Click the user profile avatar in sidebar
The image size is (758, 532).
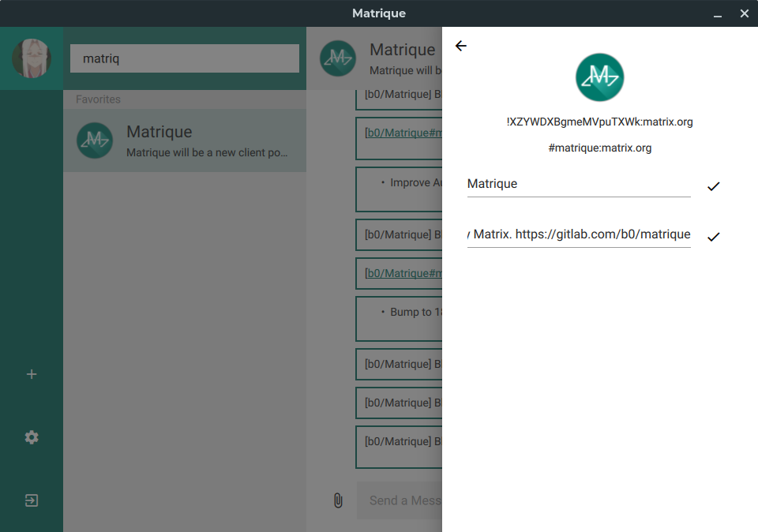point(32,58)
